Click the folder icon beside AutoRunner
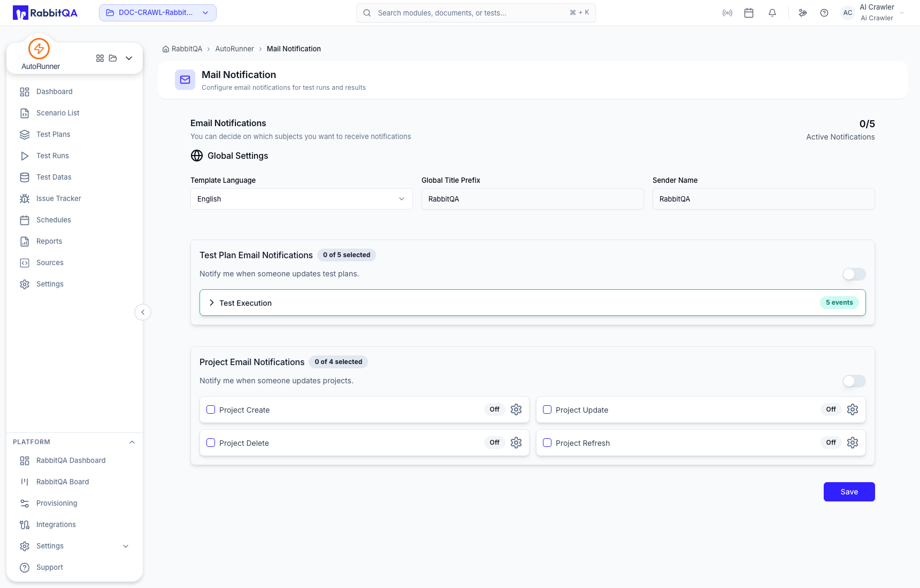The width and height of the screenshot is (920, 588). (113, 58)
